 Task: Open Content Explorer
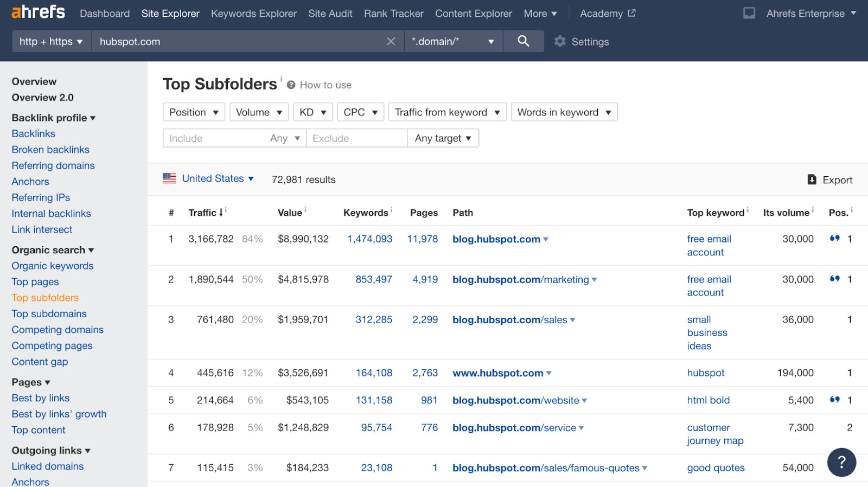[x=474, y=14]
